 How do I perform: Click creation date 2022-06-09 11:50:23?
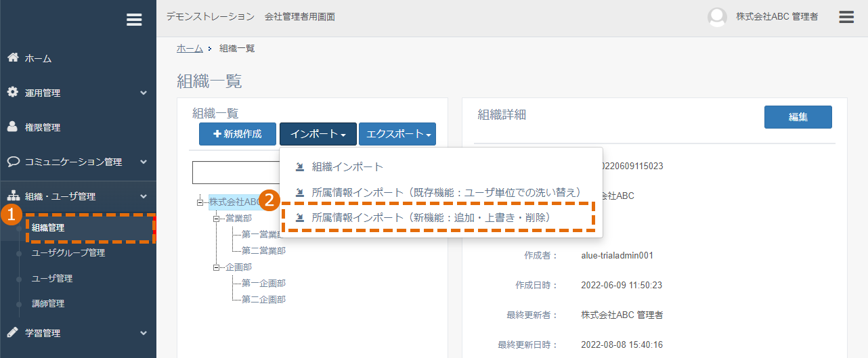(x=622, y=285)
